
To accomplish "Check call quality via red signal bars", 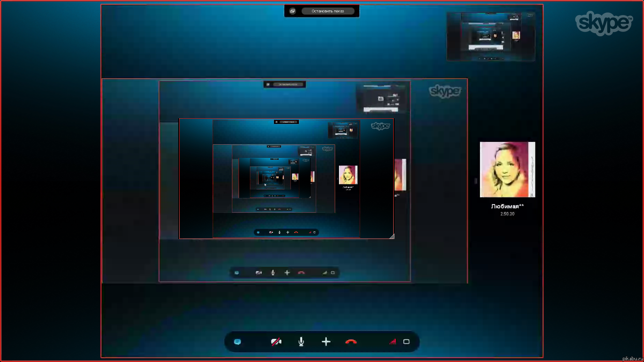I will (392, 342).
